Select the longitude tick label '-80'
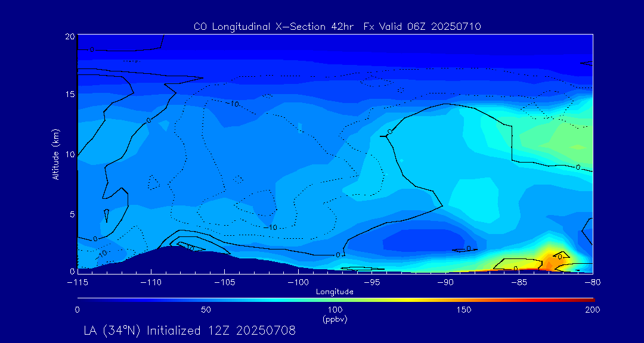The width and height of the screenshot is (644, 343). (593, 283)
